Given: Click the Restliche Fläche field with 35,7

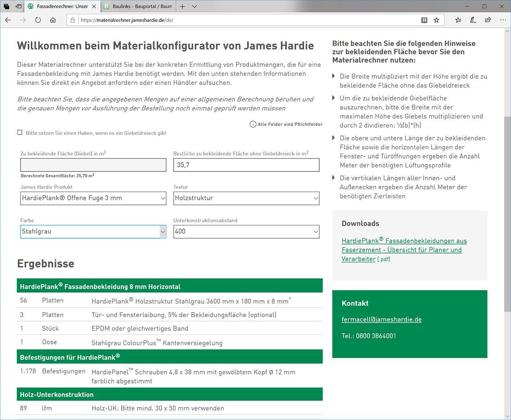Looking at the screenshot, I should point(247,165).
